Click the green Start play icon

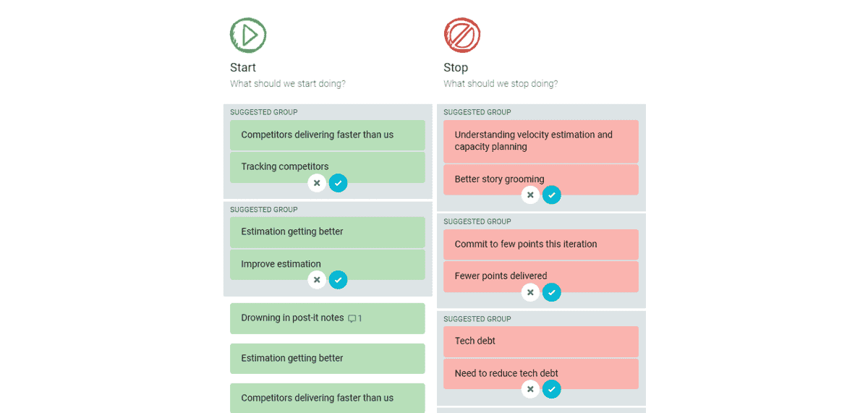(248, 35)
